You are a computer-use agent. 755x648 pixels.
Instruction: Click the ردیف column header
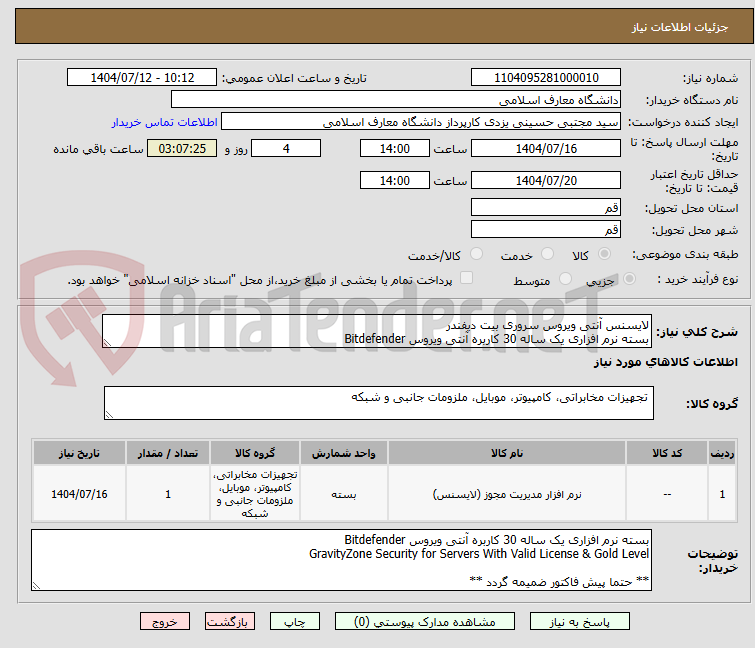pos(722,453)
